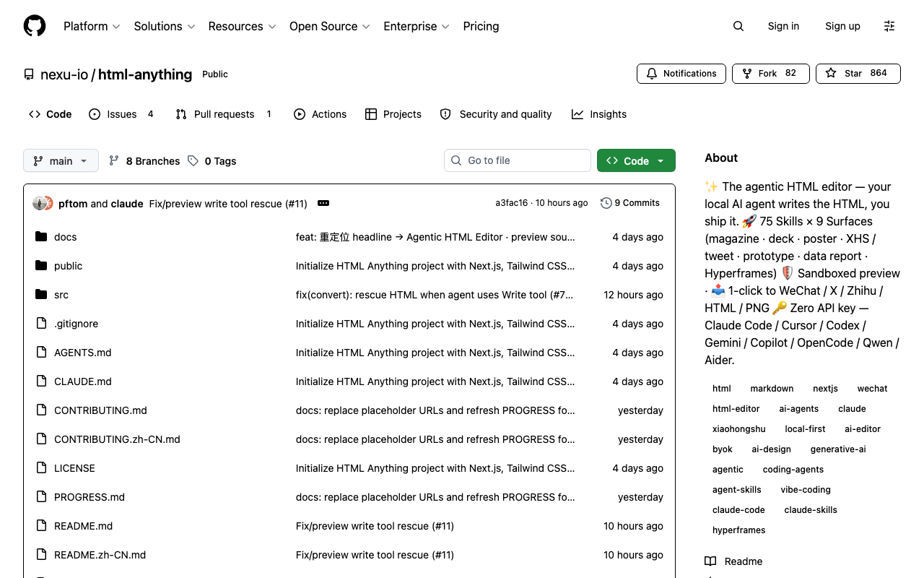924x578 pixels.
Task: Click the LICENSE file icon
Action: coord(41,468)
